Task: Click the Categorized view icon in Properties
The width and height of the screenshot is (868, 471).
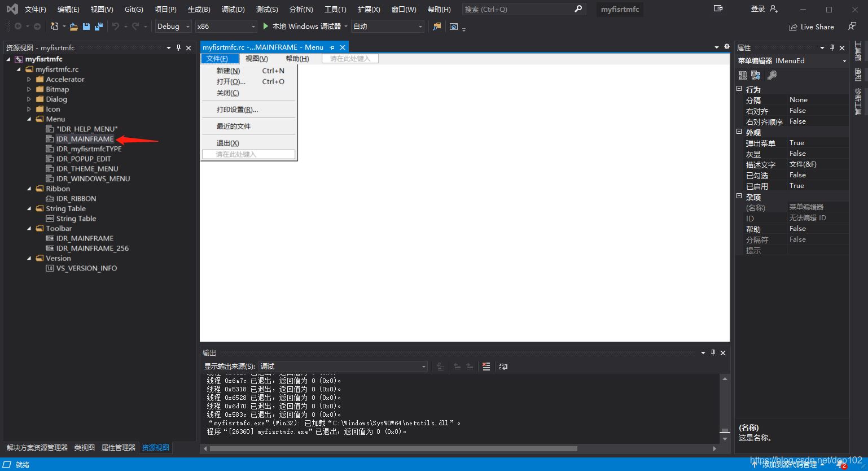Action: pos(743,75)
